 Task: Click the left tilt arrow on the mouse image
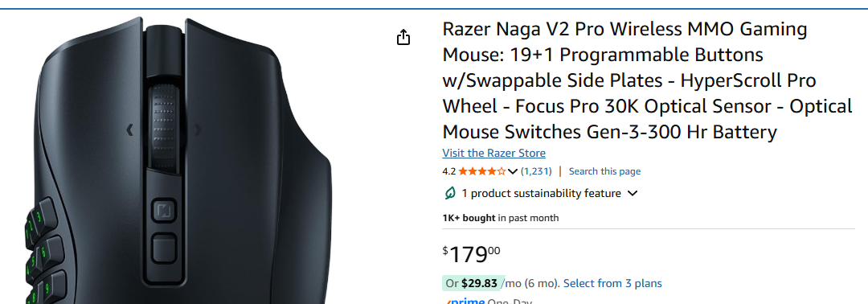[x=129, y=130]
